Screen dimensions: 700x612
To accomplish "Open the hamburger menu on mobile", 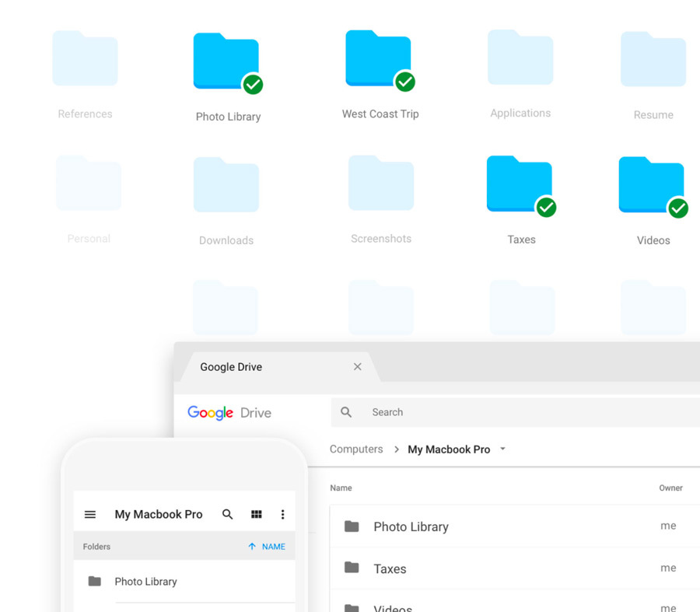I will pyautogui.click(x=90, y=515).
